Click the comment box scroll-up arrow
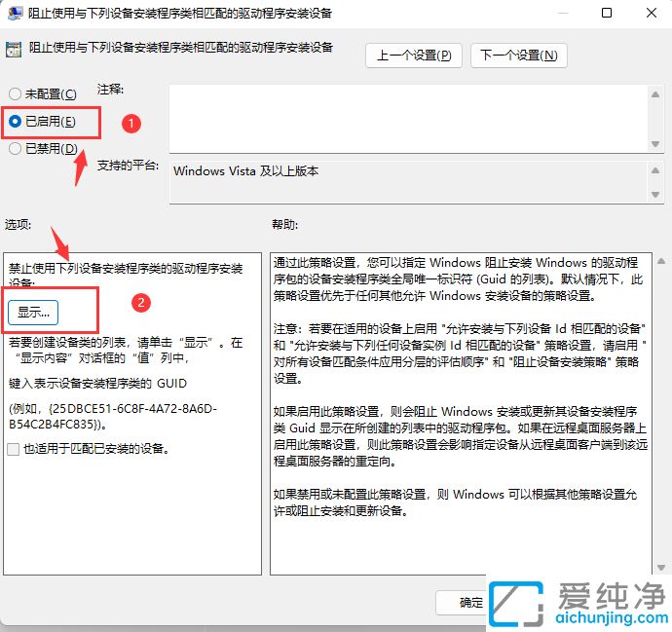672x632 pixels. tap(655, 94)
